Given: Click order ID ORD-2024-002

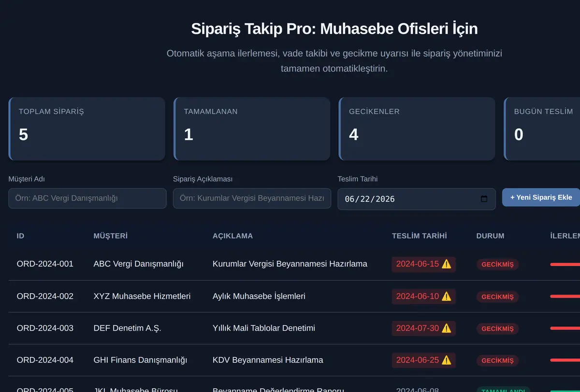Looking at the screenshot, I should [x=45, y=296].
